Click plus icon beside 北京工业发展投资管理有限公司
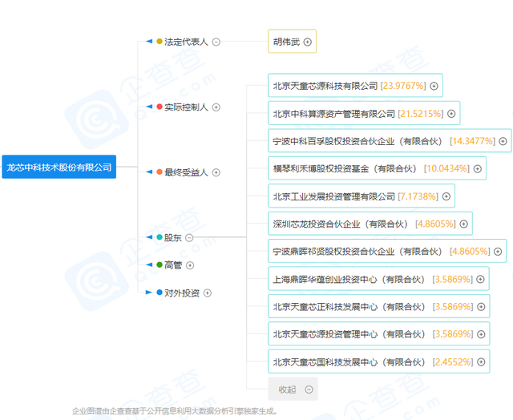This screenshot has height=420, width=513. tap(446, 196)
